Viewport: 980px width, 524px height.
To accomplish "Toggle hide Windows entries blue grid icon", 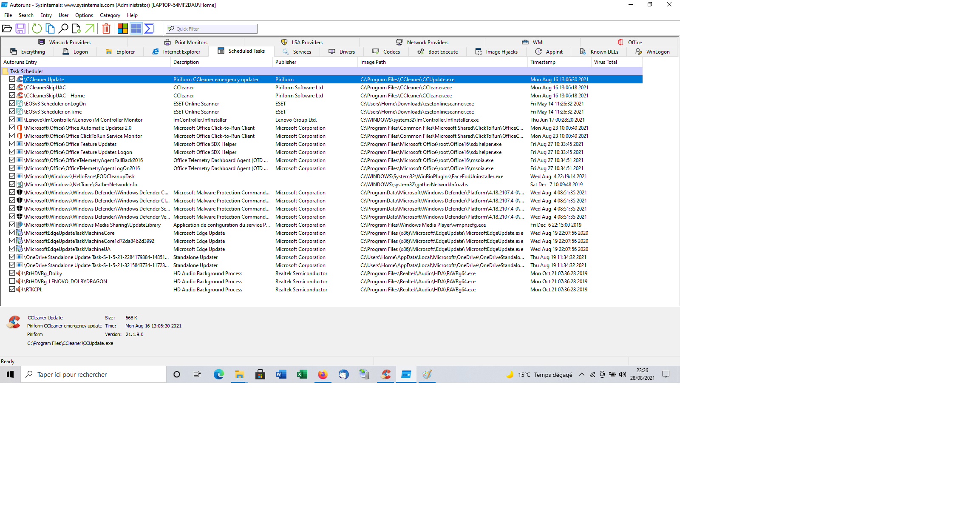I will (x=136, y=28).
